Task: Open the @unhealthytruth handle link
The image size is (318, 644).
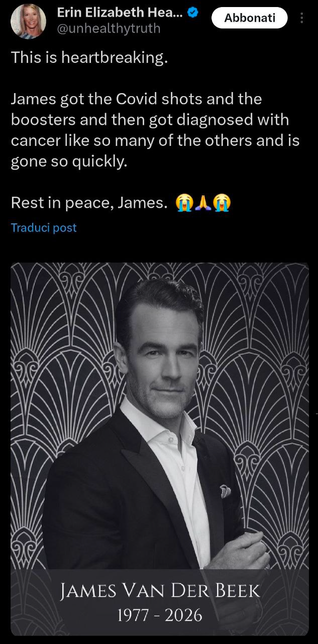Action: pos(109,29)
